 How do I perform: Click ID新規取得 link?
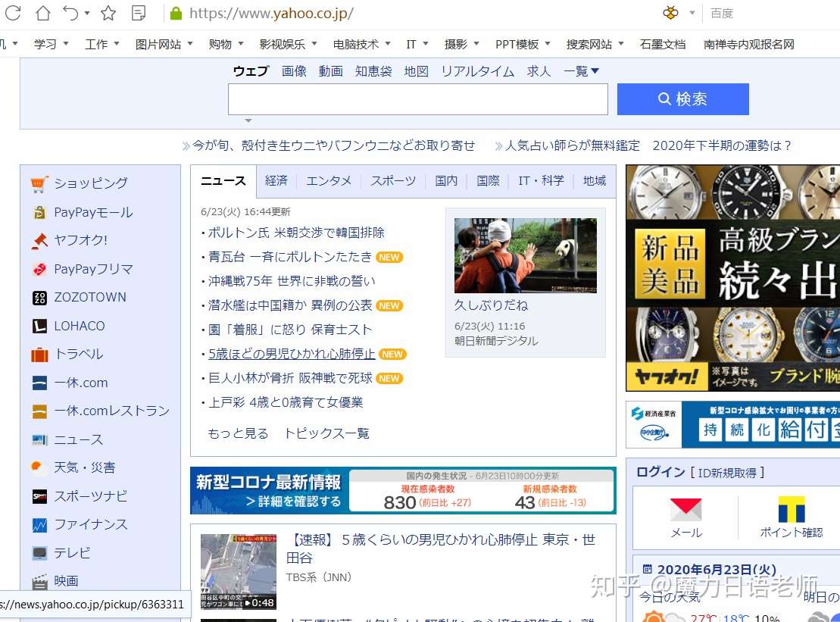727,473
